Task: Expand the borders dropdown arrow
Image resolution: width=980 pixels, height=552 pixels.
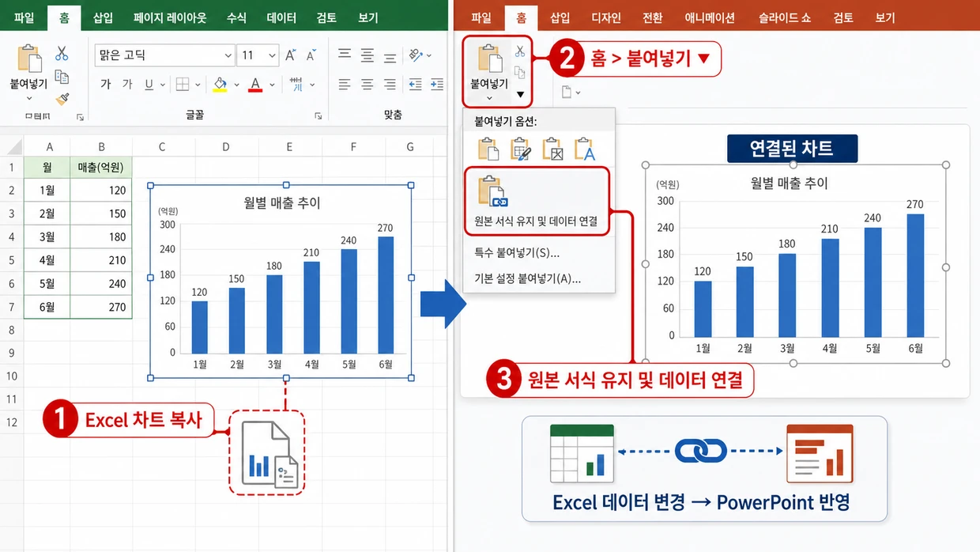Action: [197, 85]
